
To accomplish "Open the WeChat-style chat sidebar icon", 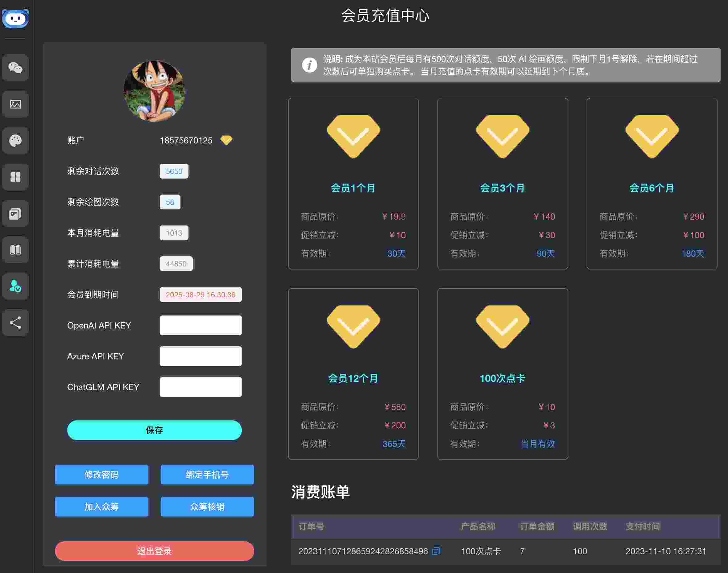I will (15, 68).
